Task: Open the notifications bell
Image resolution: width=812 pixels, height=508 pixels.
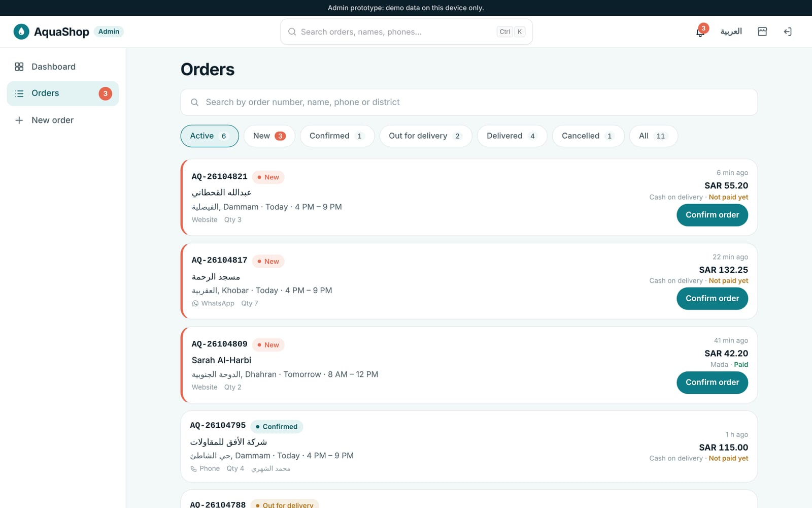Action: [x=700, y=31]
